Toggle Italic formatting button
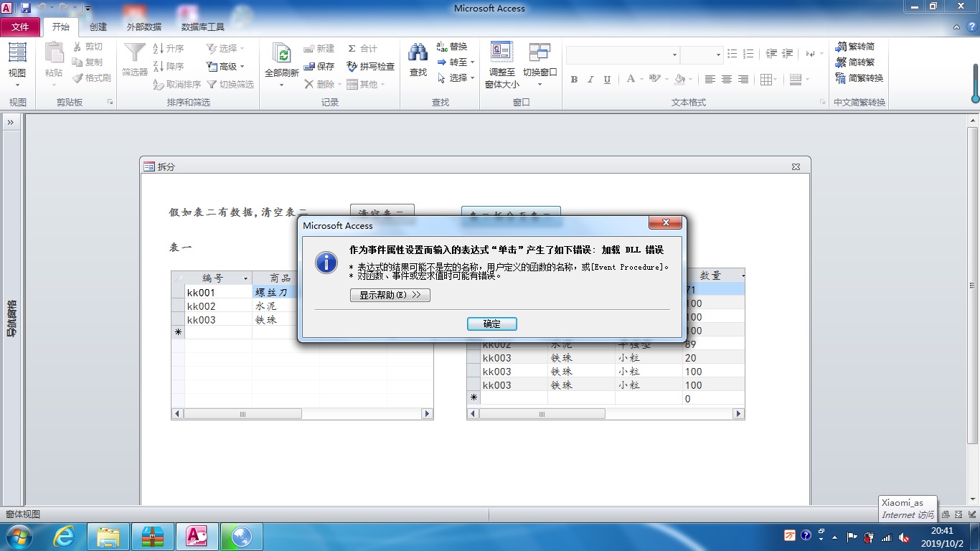980x551 pixels. coord(590,80)
